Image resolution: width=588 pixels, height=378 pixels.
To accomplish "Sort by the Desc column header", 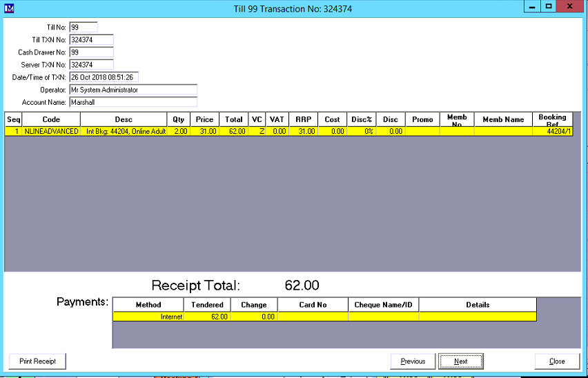I will pyautogui.click(x=124, y=119).
